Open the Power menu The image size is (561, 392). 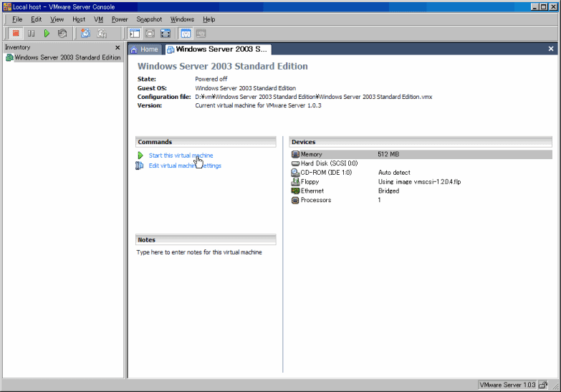tap(120, 19)
